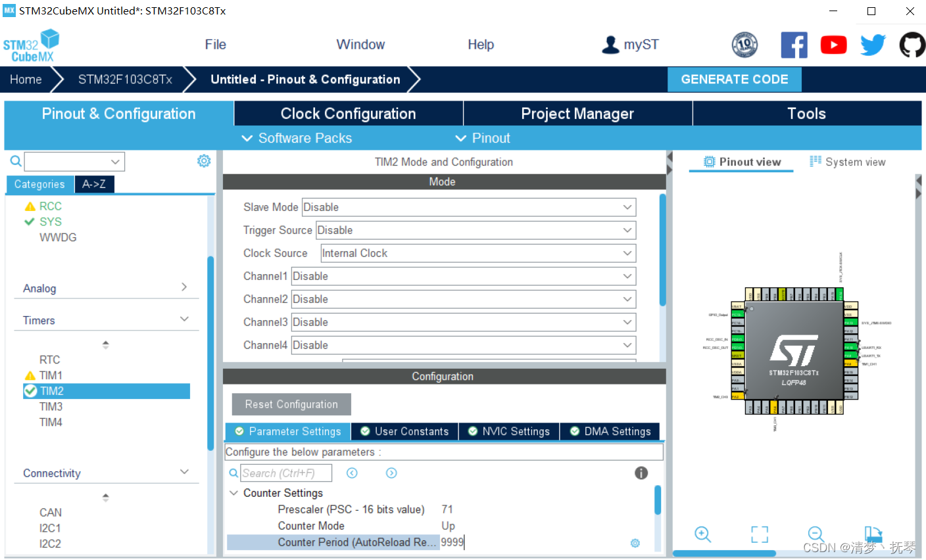Open the Clock Source dropdown
Image resolution: width=926 pixels, height=560 pixels.
pyautogui.click(x=478, y=253)
